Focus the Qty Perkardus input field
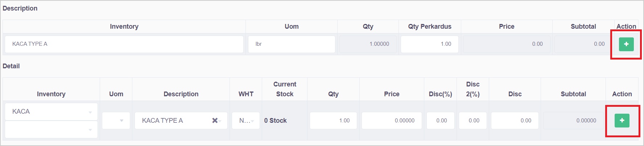Image resolution: width=644 pixels, height=146 pixels. click(x=430, y=44)
